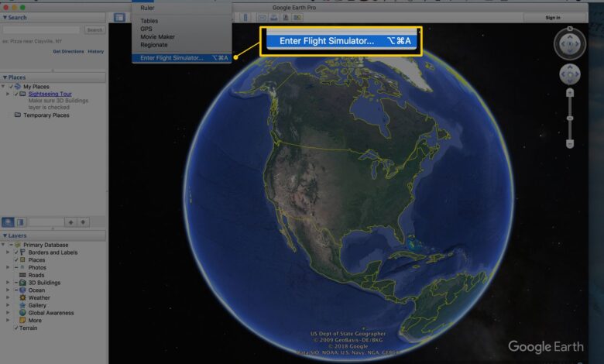Image resolution: width=604 pixels, height=364 pixels.
Task: Click the look joystick right arrow
Action: click(x=577, y=44)
